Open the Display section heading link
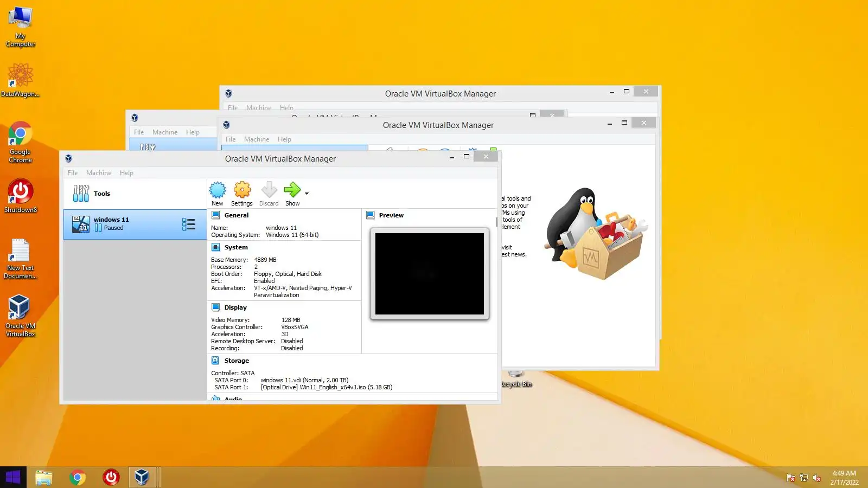Viewport: 868px width, 488px height. click(x=235, y=307)
